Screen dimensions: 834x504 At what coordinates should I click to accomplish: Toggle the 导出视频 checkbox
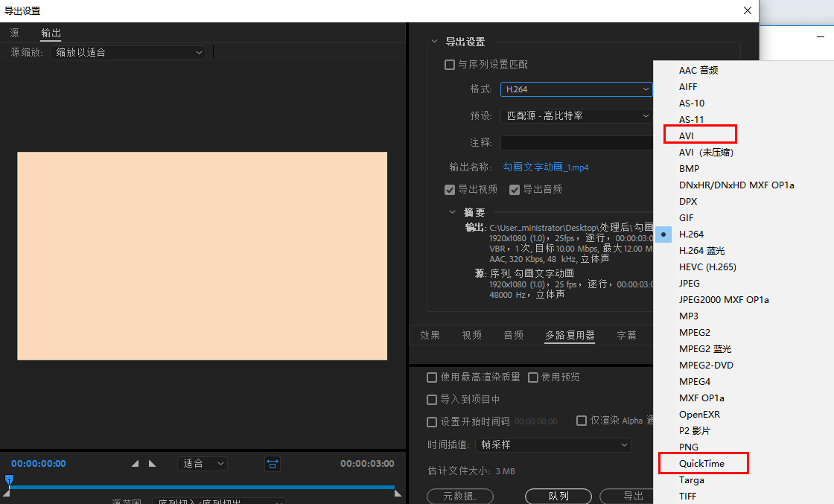[450, 190]
